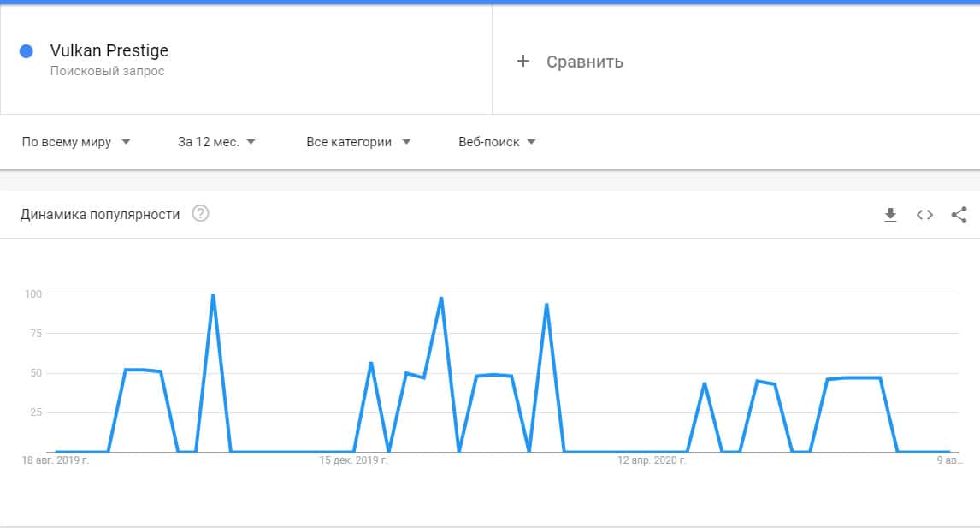This screenshot has height=528, width=980.
Task: Click the tallest chart peak at 100
Action: 213,295
